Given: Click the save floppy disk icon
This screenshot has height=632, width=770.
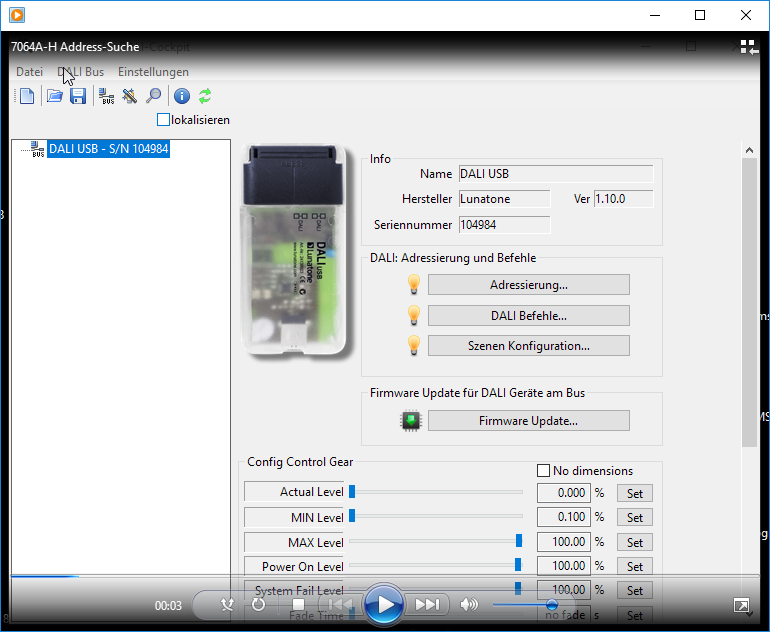Looking at the screenshot, I should tap(77, 96).
